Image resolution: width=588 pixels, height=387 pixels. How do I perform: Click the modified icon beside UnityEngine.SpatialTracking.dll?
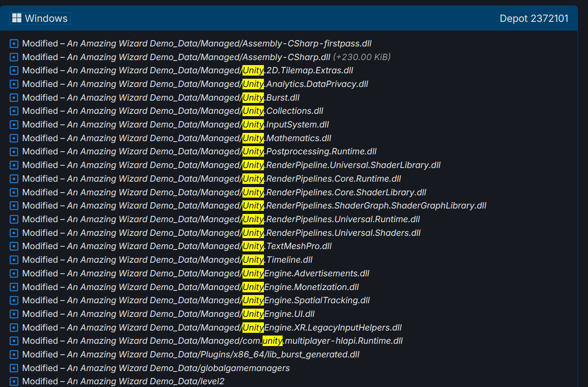(x=14, y=300)
